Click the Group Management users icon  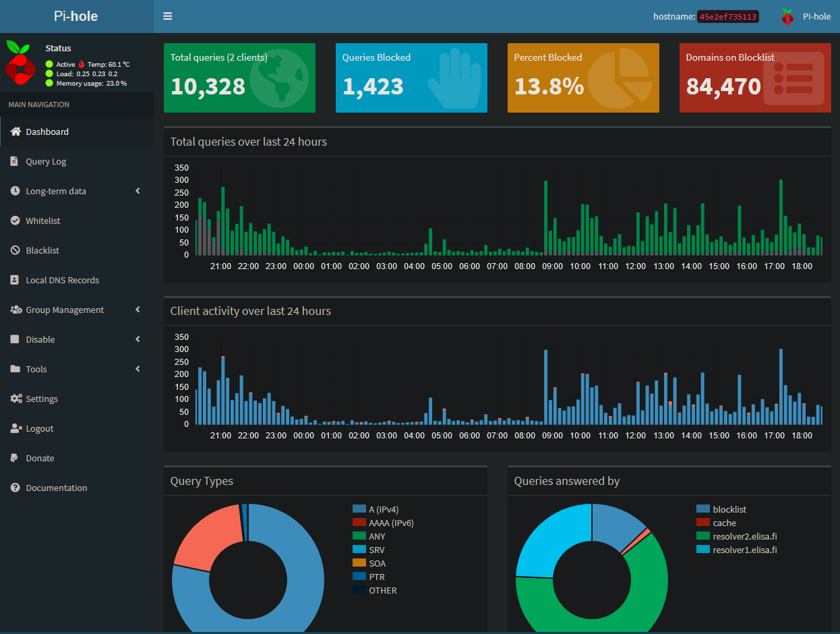[x=16, y=310]
